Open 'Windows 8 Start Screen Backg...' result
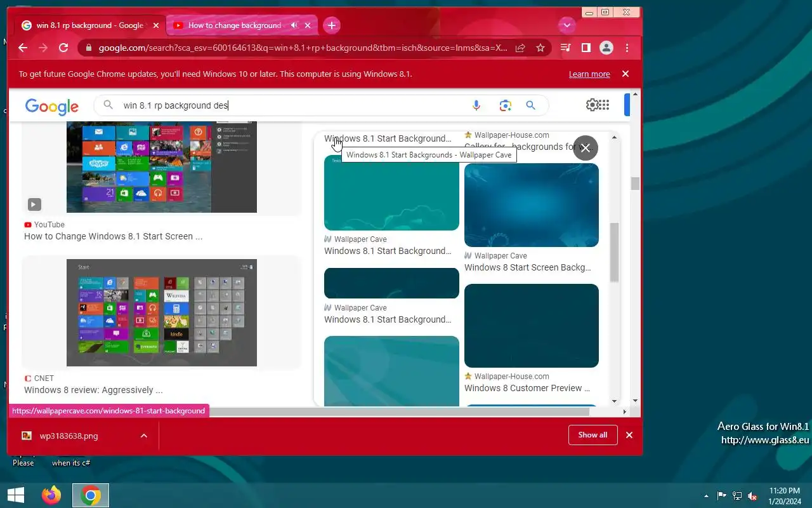812x508 pixels. [527, 267]
